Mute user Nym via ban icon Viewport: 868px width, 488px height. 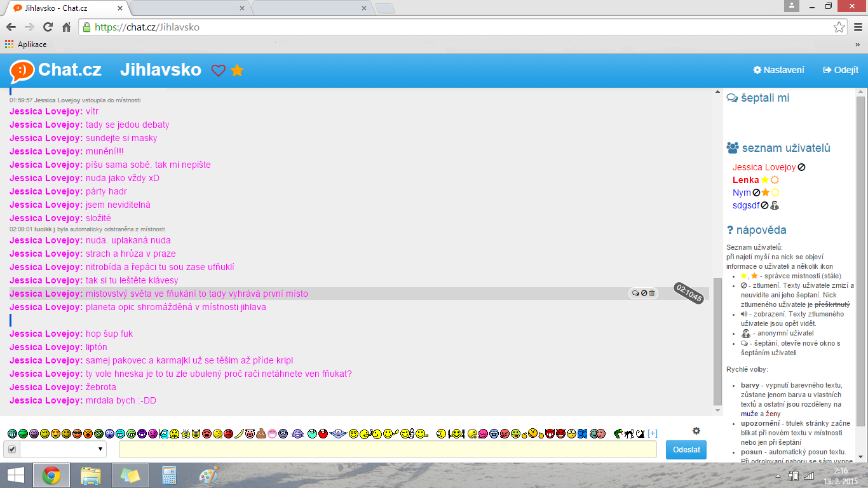(x=756, y=193)
